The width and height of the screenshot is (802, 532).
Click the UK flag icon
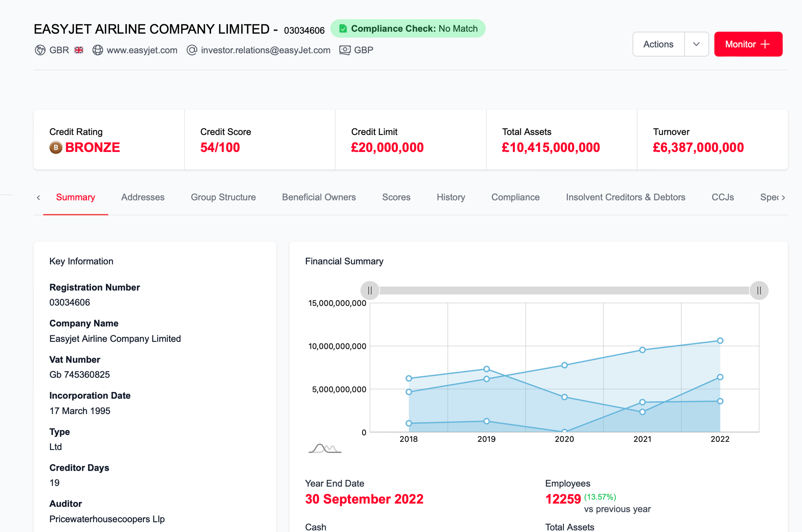(x=79, y=50)
